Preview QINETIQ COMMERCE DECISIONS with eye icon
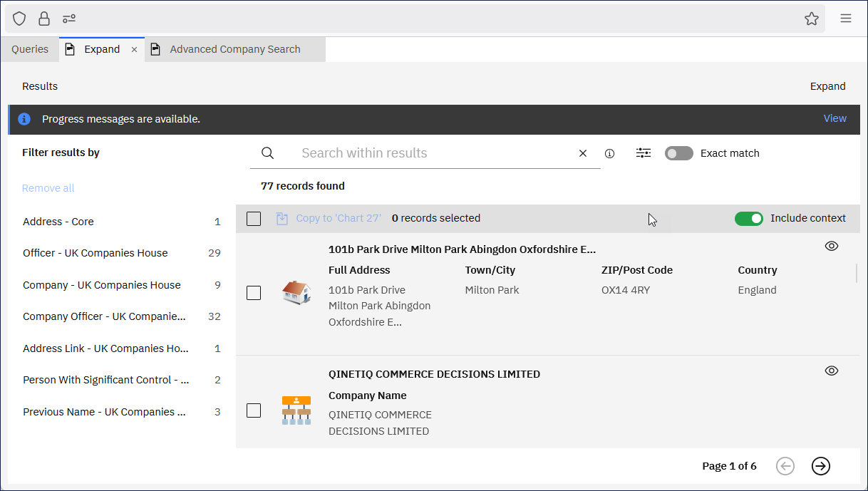Screen dimensions: 868x491 point(832,371)
